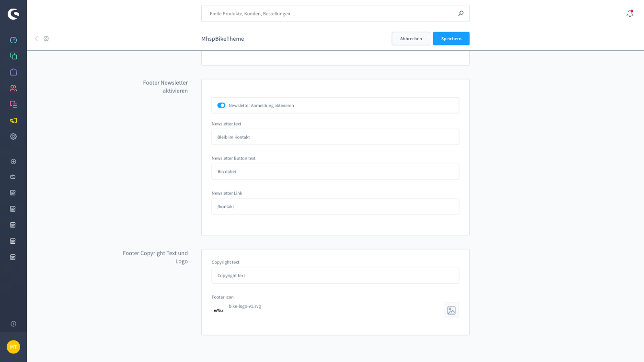
Task: Click the plus circle icon in sidebar
Action: tap(13, 162)
